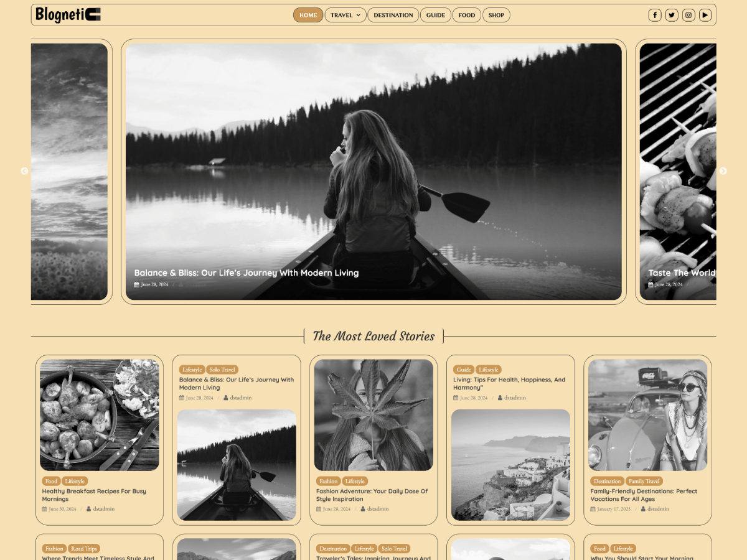Open Healthy Breakfast Recipes For Busy Mornings
747x560 pixels.
tap(93, 495)
